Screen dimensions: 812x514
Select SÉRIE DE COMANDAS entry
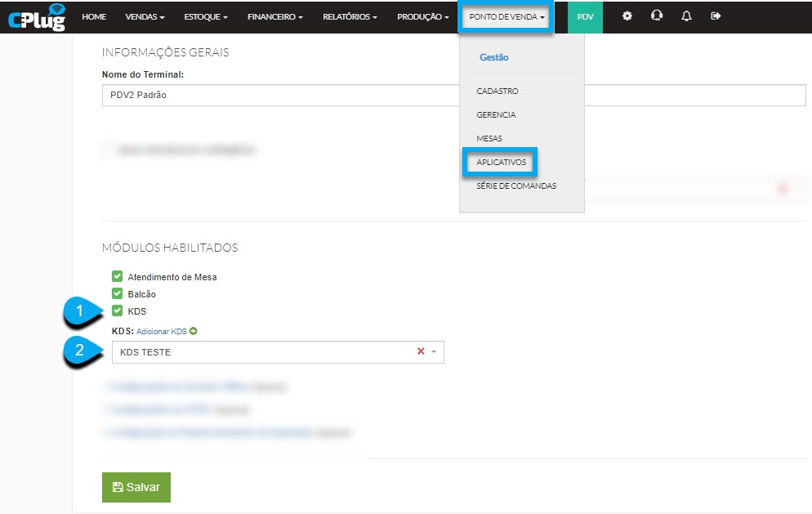(x=516, y=185)
